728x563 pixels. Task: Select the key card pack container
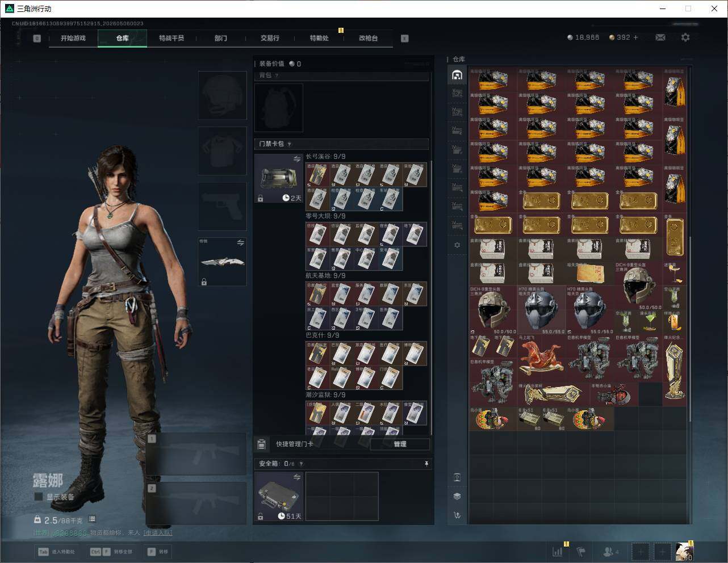pyautogui.click(x=279, y=178)
